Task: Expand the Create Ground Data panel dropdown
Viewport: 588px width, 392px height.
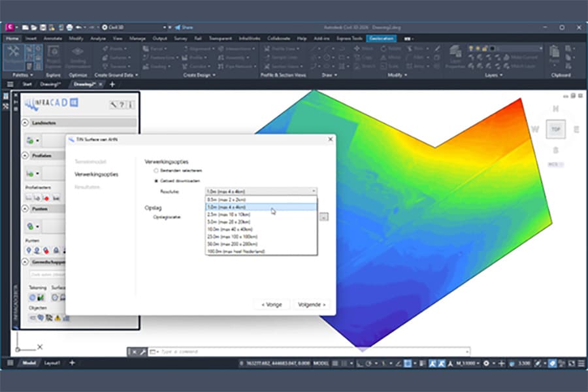Action: 116,75
